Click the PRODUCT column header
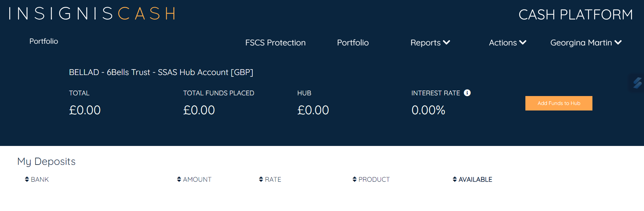644x211 pixels. click(374, 179)
